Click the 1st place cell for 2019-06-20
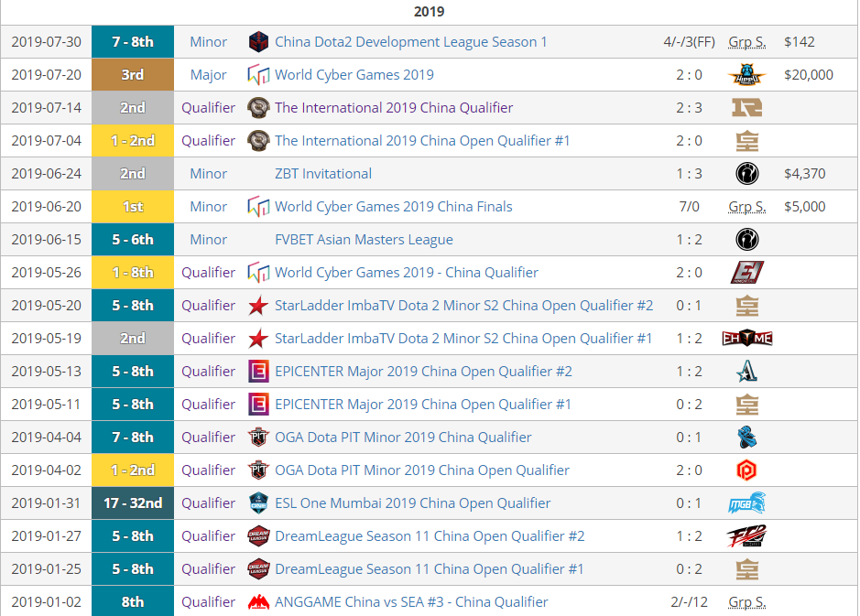860x616 pixels. click(x=133, y=207)
